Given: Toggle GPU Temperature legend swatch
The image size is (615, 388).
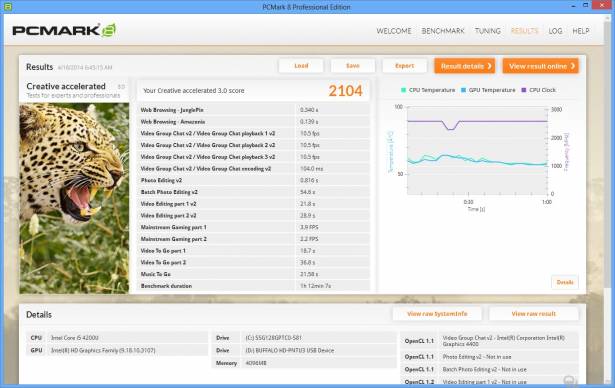Looking at the screenshot, I should [463, 90].
